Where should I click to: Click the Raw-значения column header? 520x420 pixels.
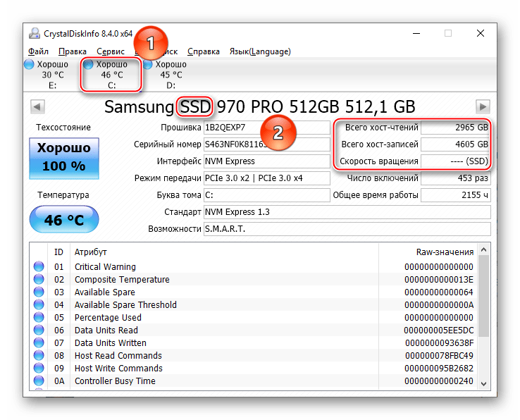coord(428,252)
